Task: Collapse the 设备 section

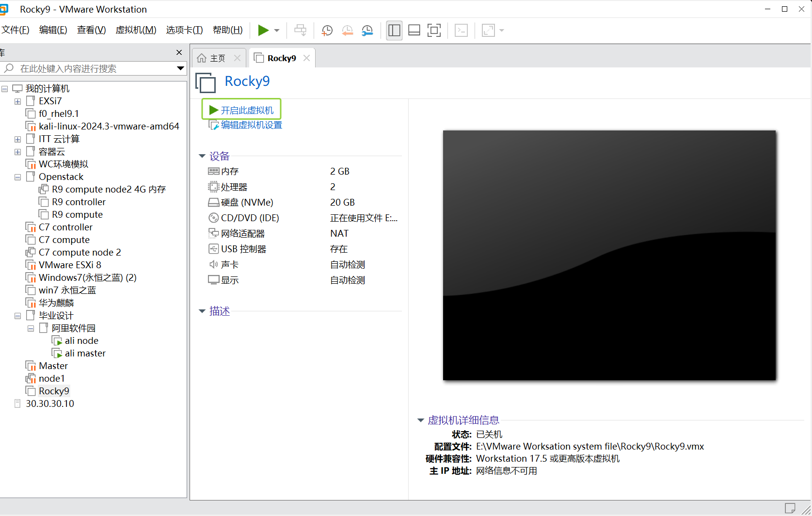Action: click(202, 156)
